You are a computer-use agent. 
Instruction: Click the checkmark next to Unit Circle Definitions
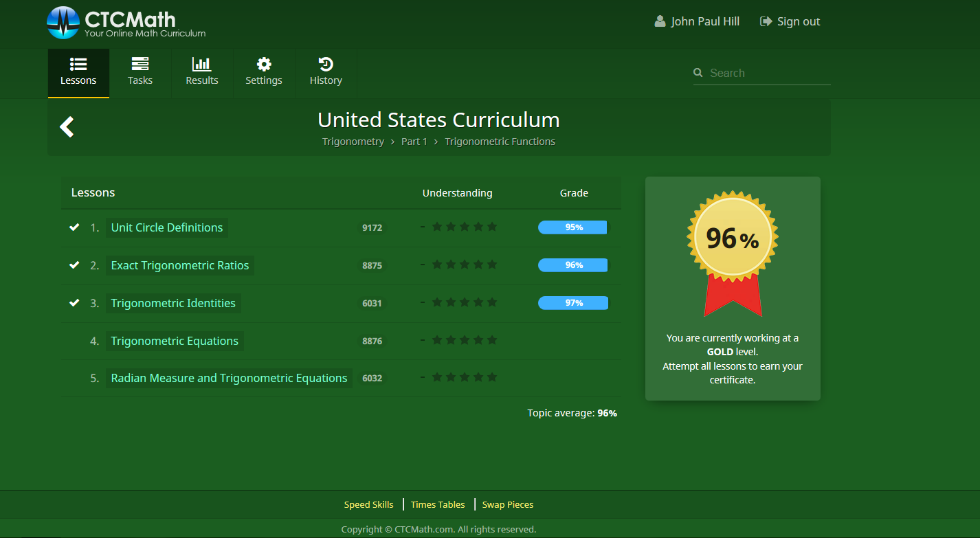(74, 227)
